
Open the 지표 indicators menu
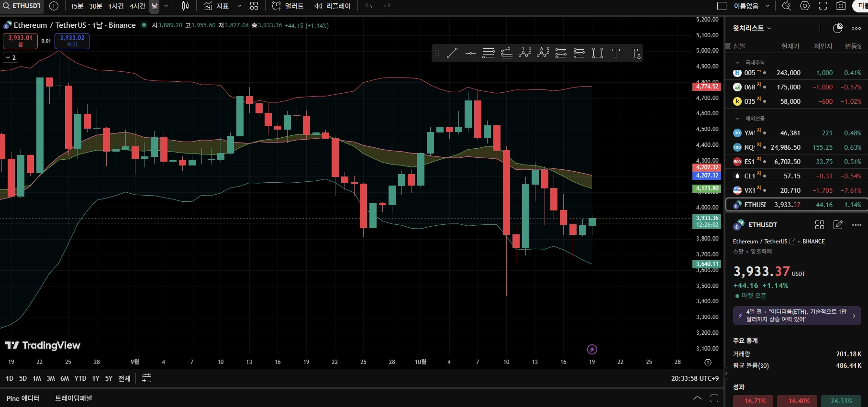(216, 6)
